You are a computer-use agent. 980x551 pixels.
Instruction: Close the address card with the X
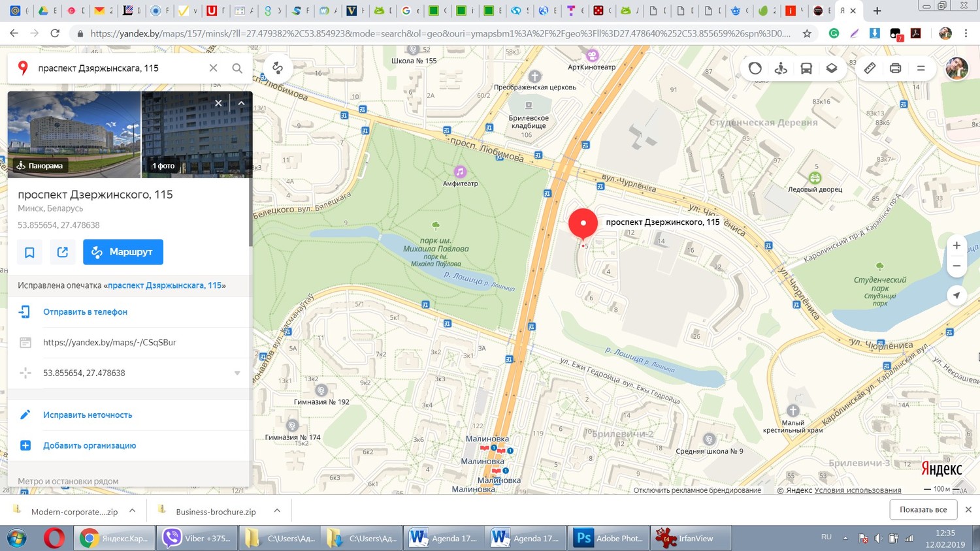[218, 103]
